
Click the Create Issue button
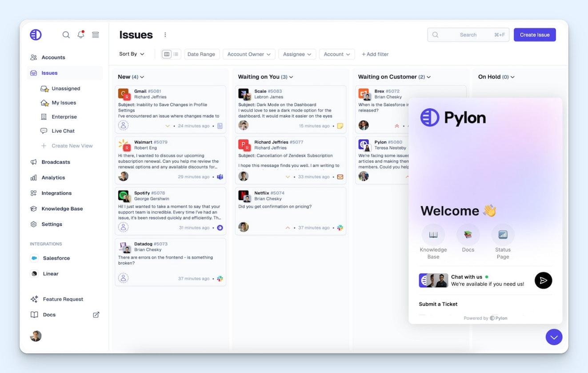(x=534, y=35)
